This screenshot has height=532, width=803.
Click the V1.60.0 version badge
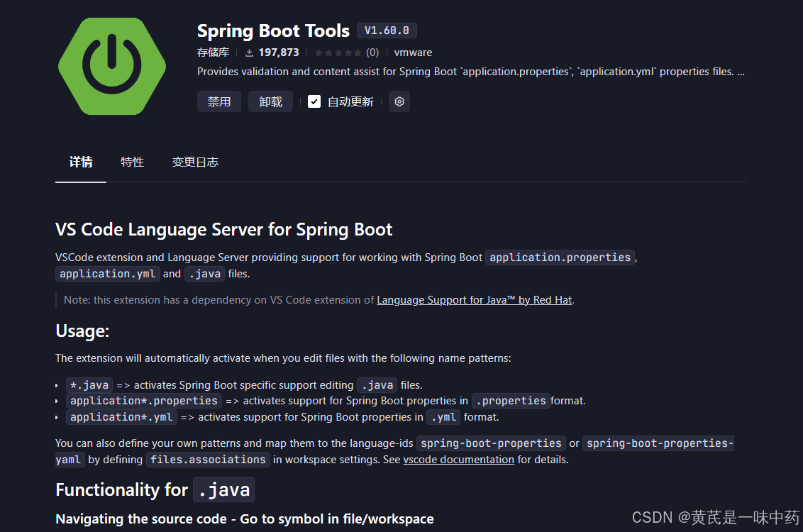(x=387, y=31)
